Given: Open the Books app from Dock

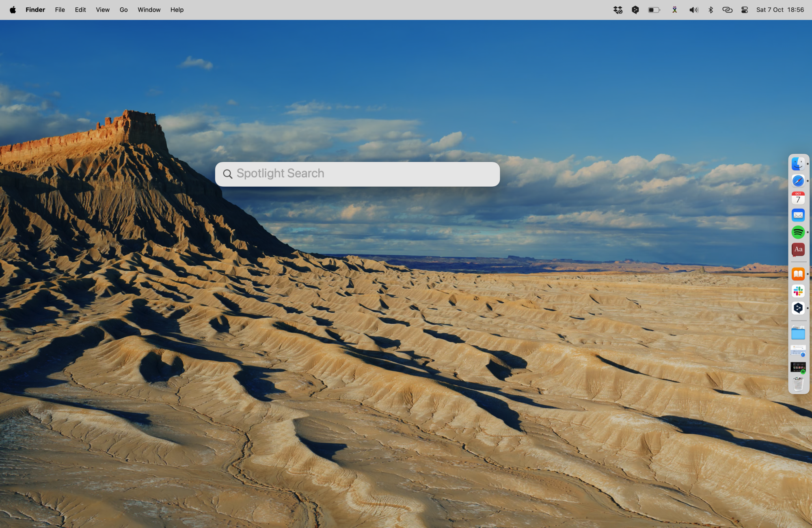Looking at the screenshot, I should tap(798, 274).
